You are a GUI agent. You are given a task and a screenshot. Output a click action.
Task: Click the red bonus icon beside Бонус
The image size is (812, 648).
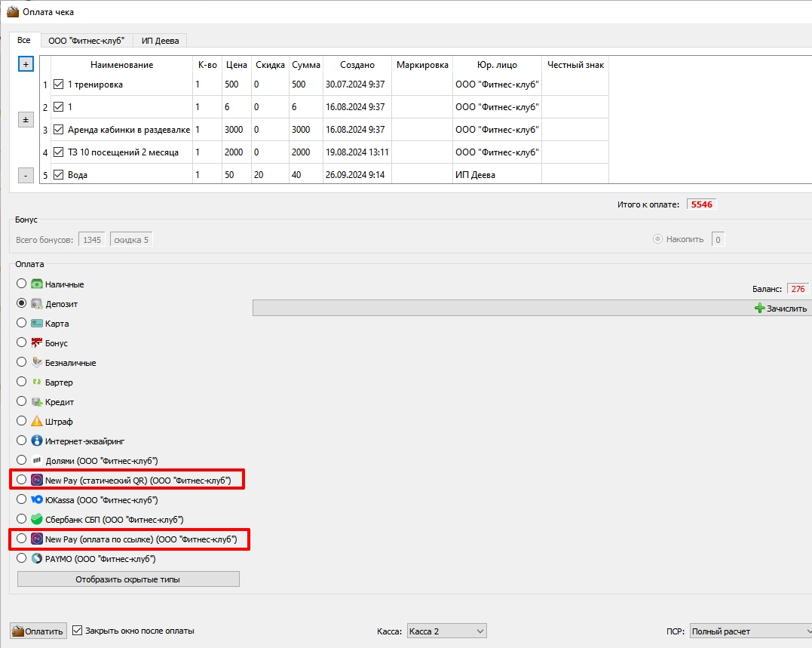(x=37, y=342)
